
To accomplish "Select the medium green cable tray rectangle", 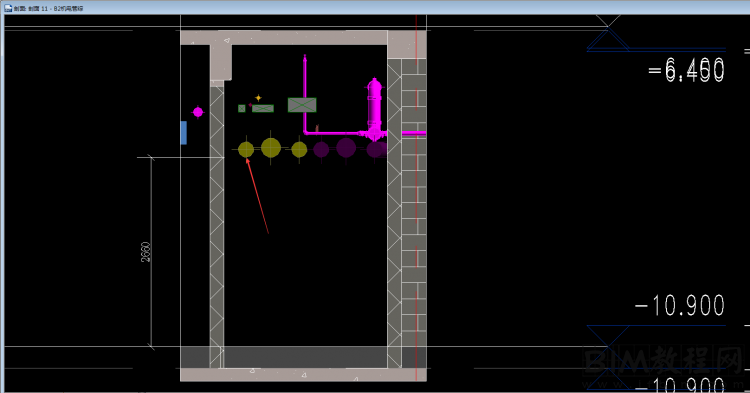I will (263, 109).
